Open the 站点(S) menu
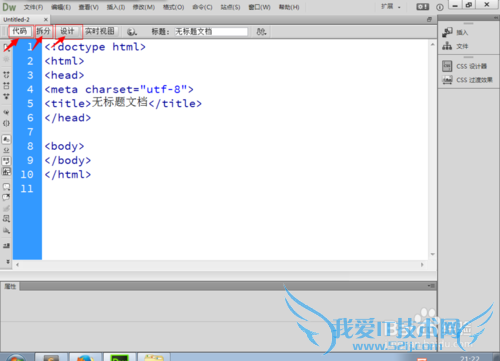The image size is (500, 361). (x=230, y=7)
